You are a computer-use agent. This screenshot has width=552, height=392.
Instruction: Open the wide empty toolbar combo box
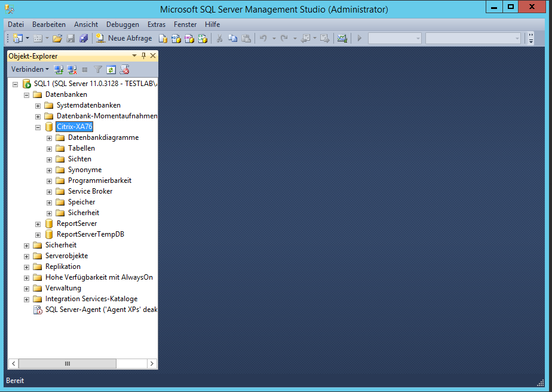[x=473, y=38]
